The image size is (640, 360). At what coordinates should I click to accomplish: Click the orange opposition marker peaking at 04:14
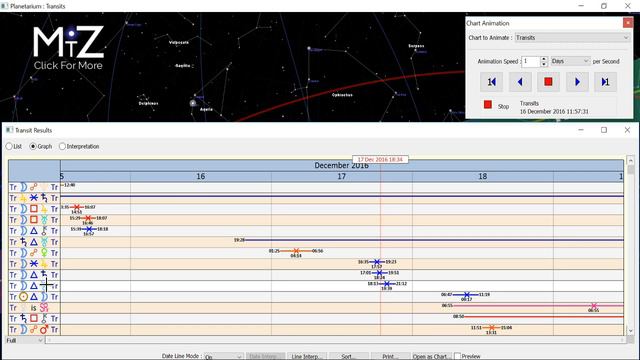pos(296,251)
